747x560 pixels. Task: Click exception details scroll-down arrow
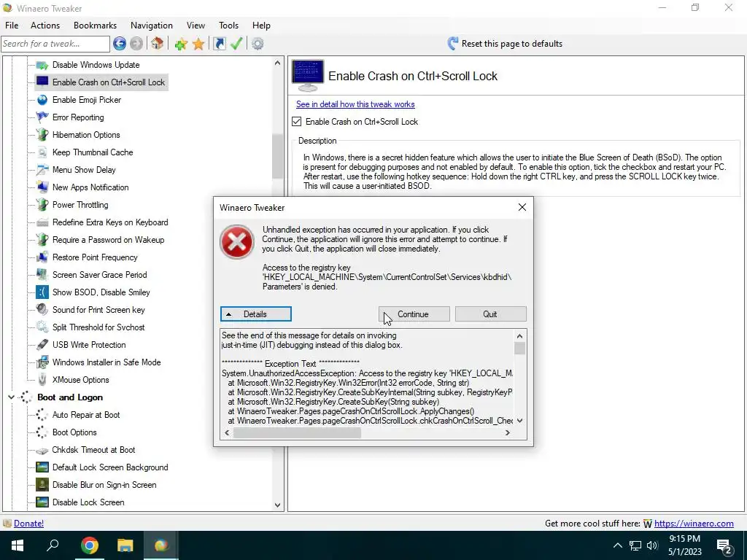pos(519,421)
